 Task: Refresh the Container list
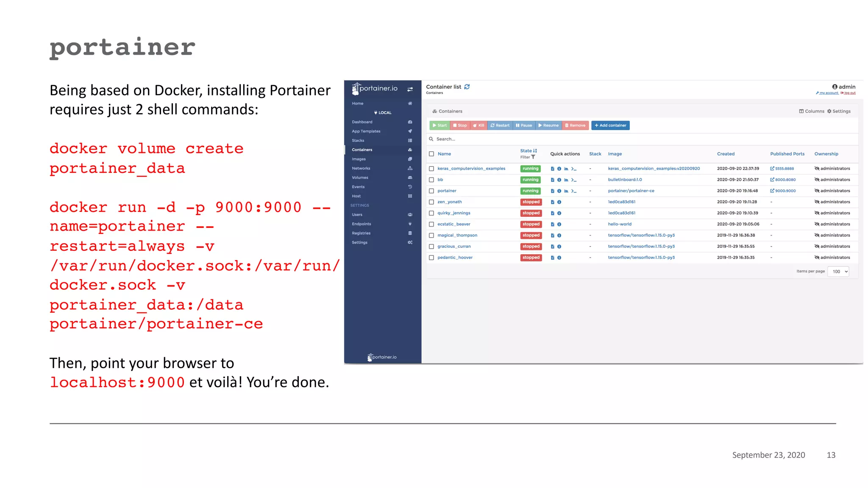467,87
